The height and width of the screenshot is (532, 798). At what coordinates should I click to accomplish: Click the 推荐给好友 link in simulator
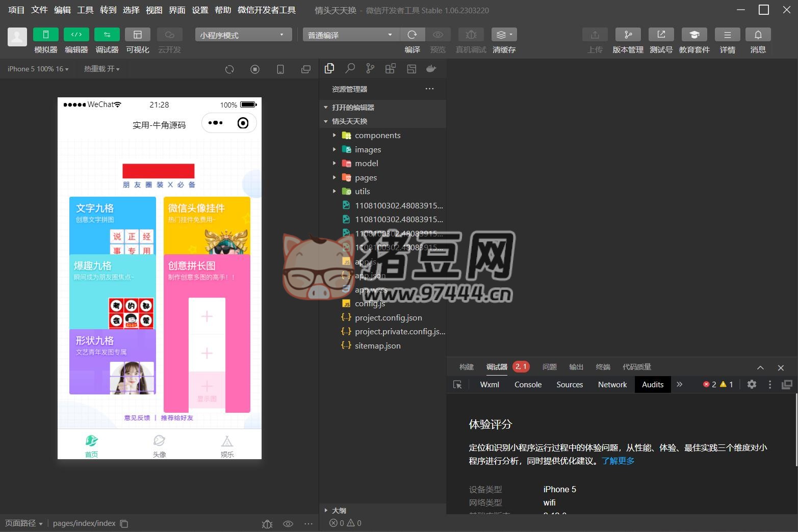[x=177, y=418]
